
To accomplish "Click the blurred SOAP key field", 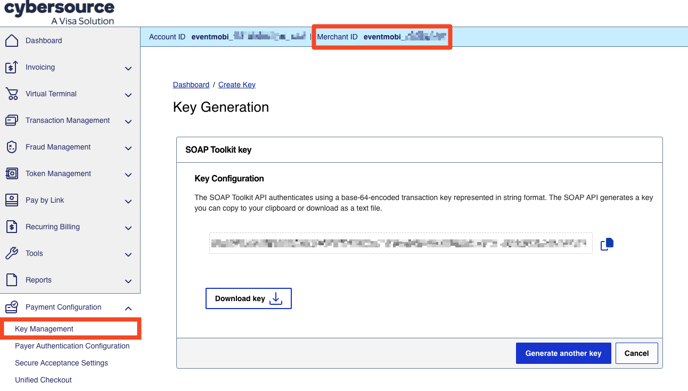I will [401, 243].
